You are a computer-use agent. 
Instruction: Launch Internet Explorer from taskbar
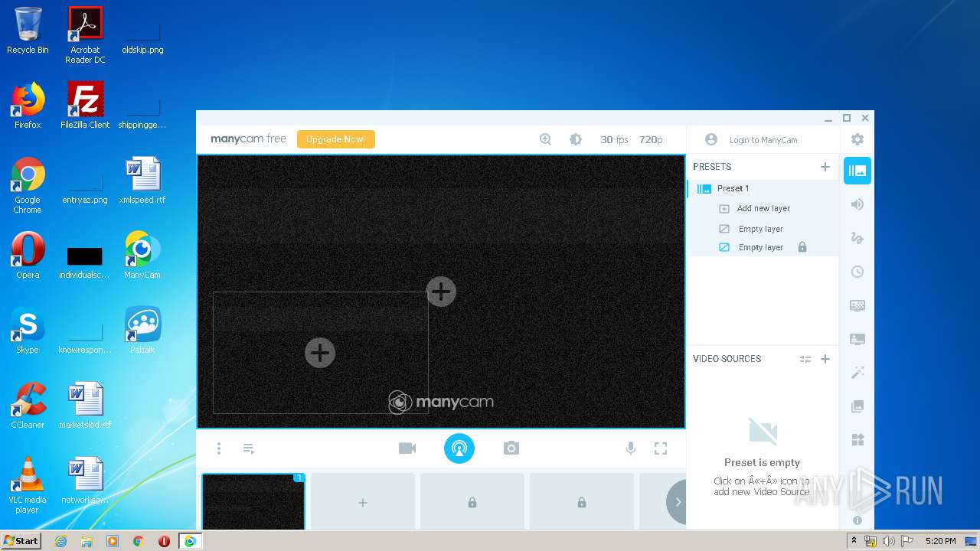tap(60, 541)
